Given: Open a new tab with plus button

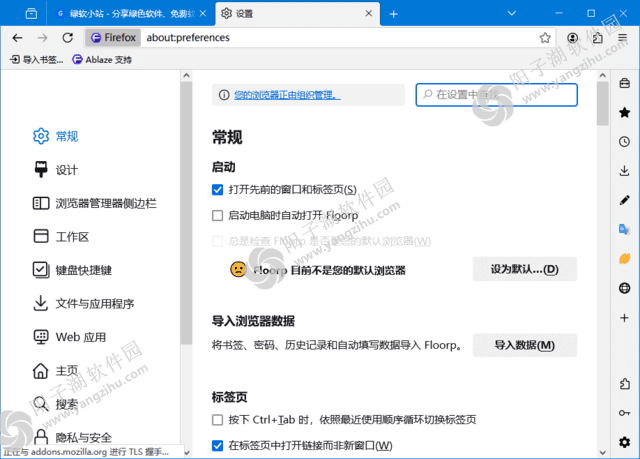Looking at the screenshot, I should [393, 14].
